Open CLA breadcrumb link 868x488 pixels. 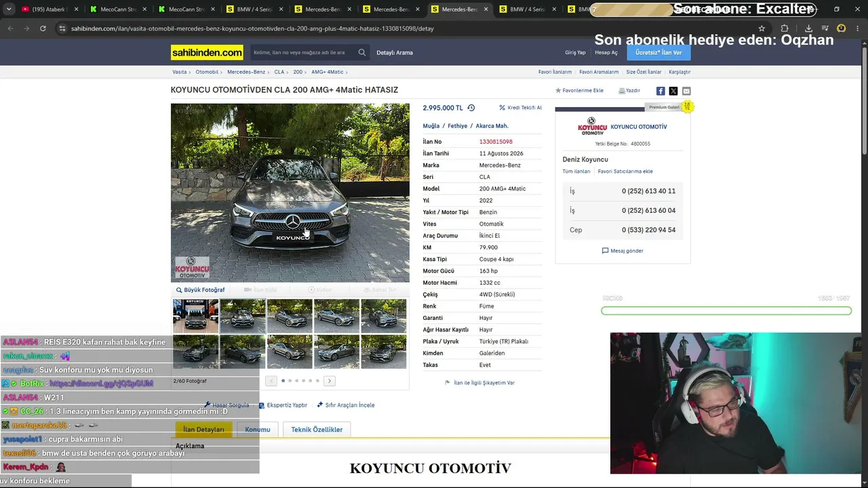pos(279,72)
